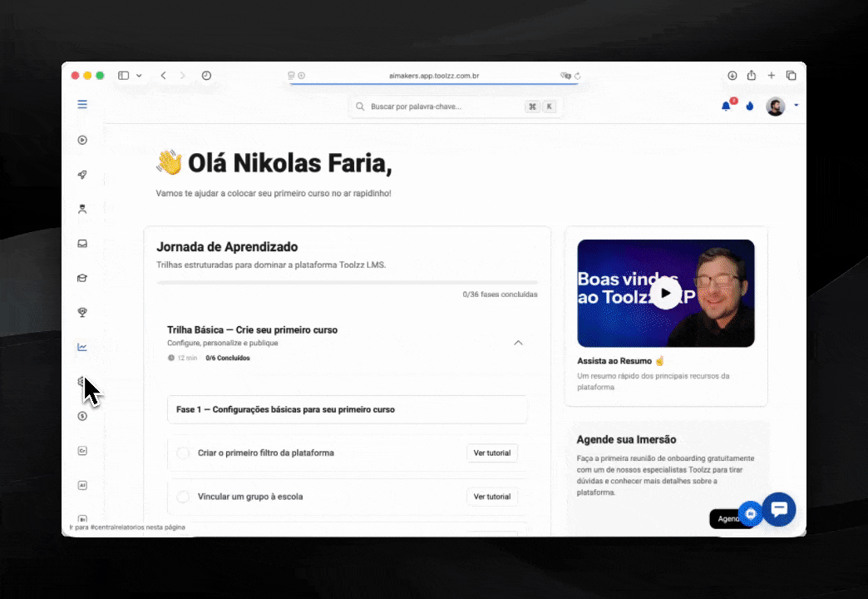
Task: Click the Agende sua Imersão heading
Action: click(626, 439)
